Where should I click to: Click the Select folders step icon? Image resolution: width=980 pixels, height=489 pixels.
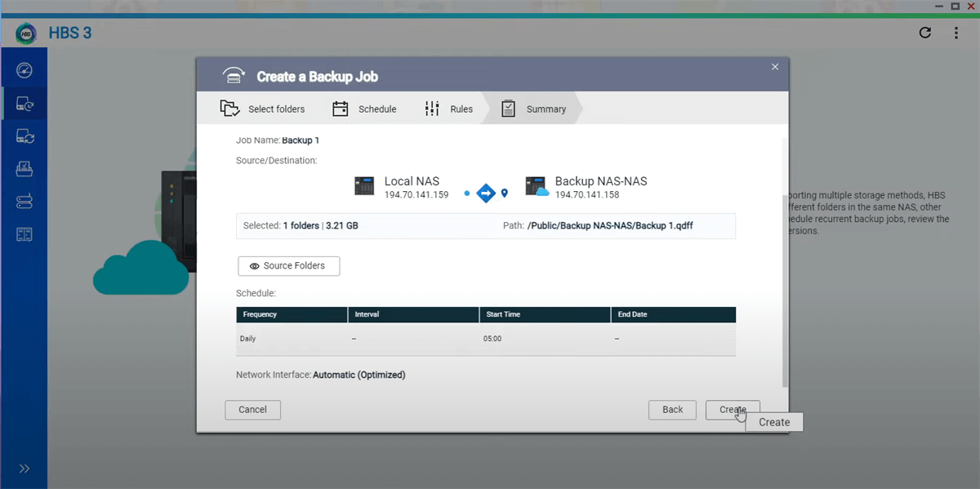(x=229, y=109)
